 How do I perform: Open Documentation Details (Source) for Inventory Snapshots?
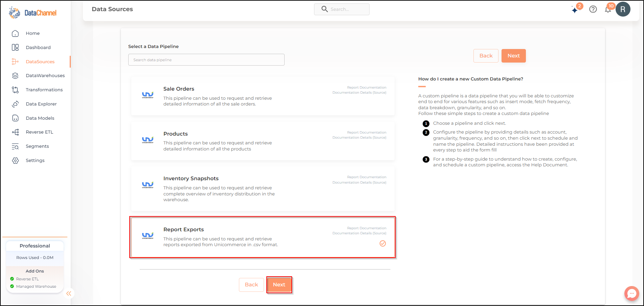point(359,183)
